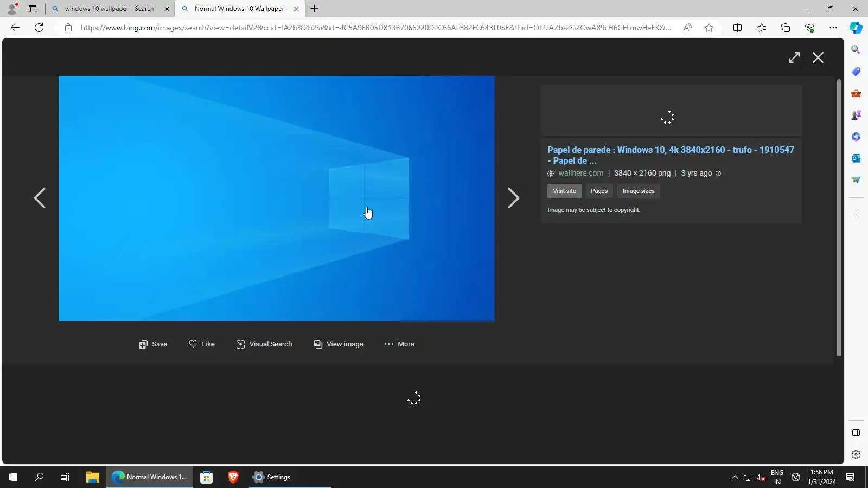Viewport: 868px width, 488px height.
Task: Add a new app to sidebar
Action: (x=856, y=215)
